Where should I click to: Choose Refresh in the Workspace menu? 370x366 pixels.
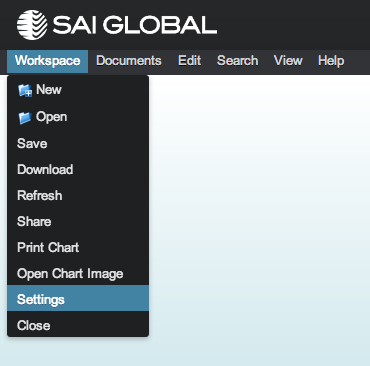click(x=78, y=196)
